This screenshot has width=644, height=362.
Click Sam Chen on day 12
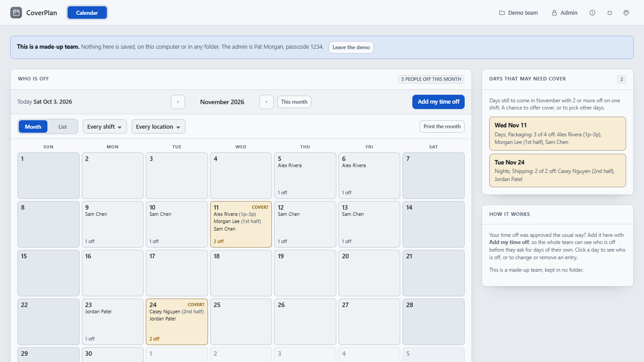point(289,214)
